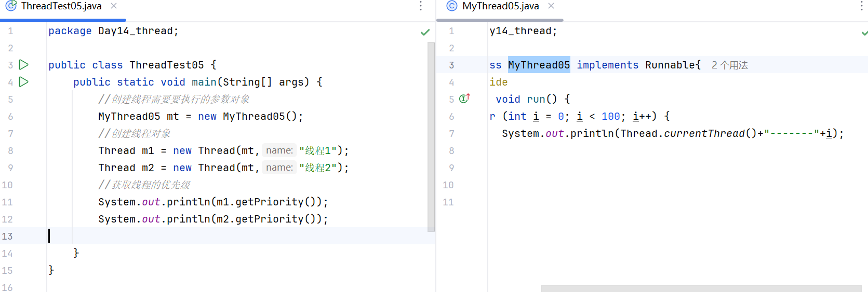Click the '2 个用法' usages hint
This screenshot has height=292, width=868.
pos(730,65)
